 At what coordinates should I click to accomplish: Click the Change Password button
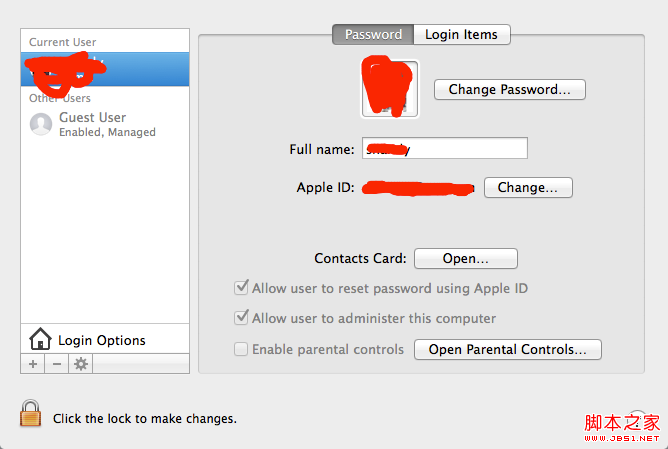pyautogui.click(x=509, y=89)
